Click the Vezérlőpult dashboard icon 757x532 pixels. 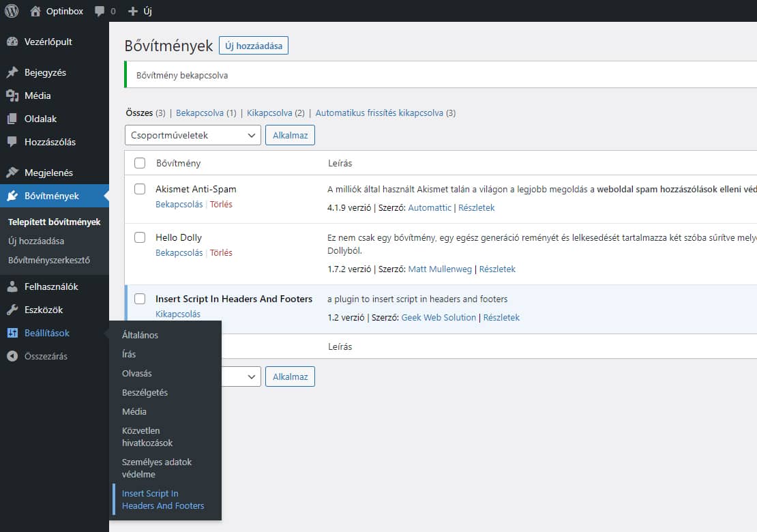[x=12, y=42]
